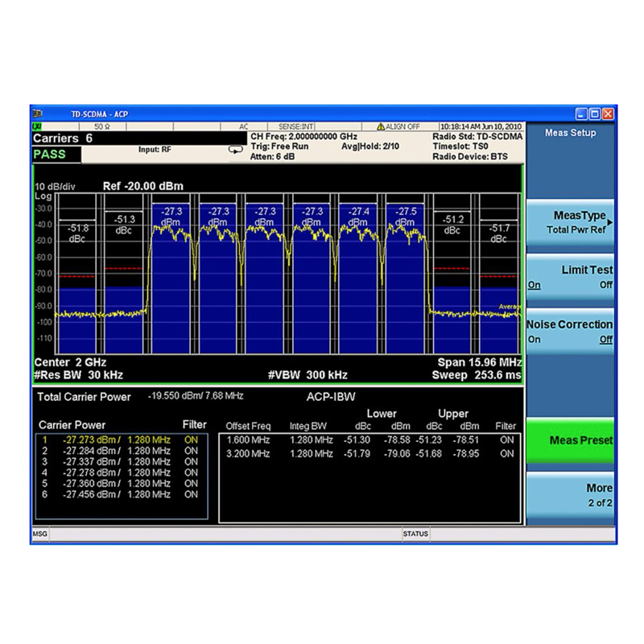This screenshot has height=644, width=644.
Task: Click the Avg|Hold 2/10 readout
Action: (370, 147)
